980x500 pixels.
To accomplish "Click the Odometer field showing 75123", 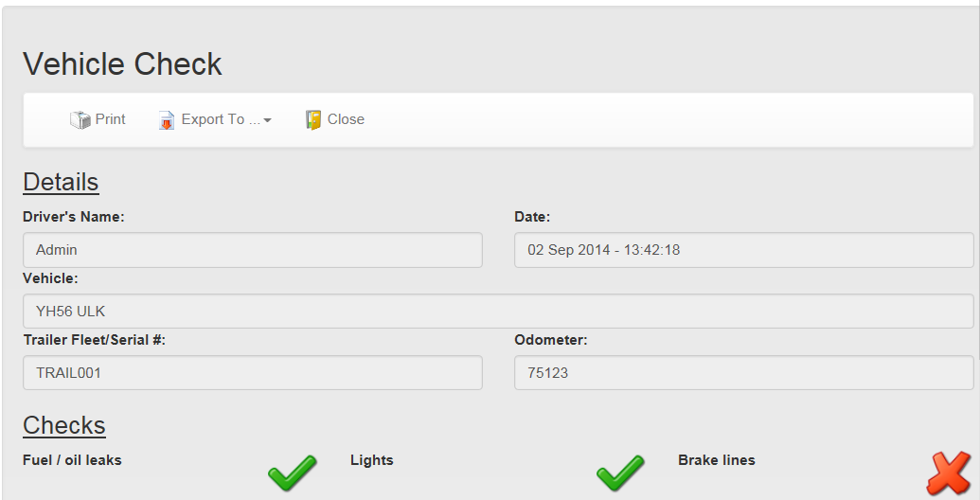I will click(x=743, y=372).
